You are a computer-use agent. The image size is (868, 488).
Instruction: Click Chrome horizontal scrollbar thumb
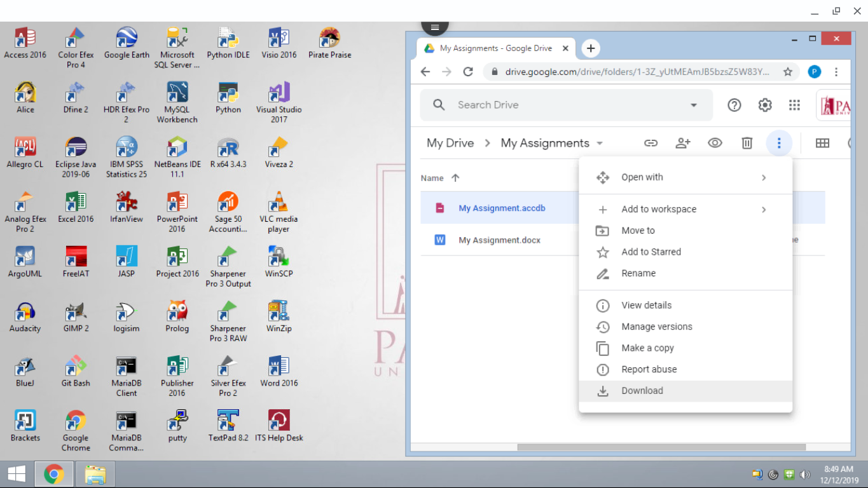[661, 447]
